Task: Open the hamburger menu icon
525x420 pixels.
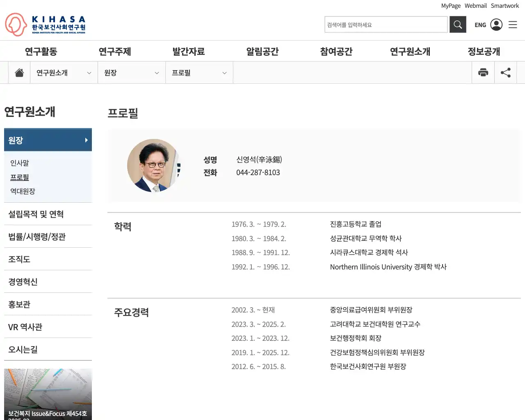Action: click(513, 25)
